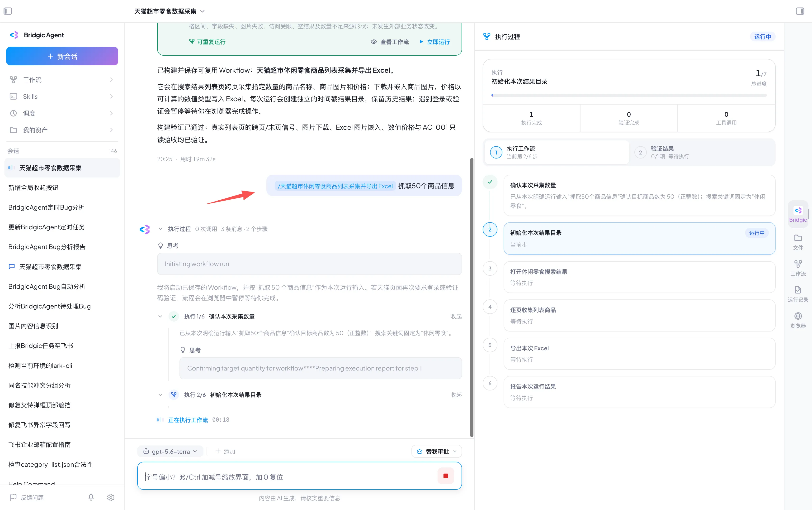Open 文件 panel in right rail

798,242
